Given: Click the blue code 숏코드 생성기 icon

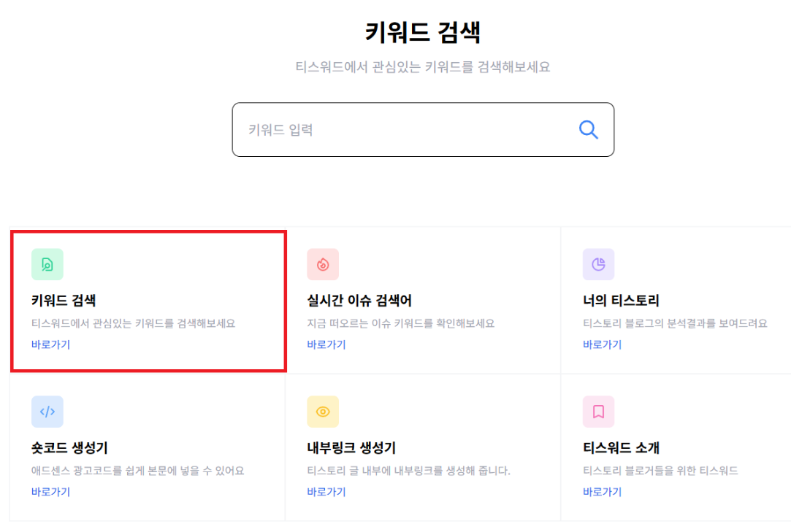Looking at the screenshot, I should (47, 412).
